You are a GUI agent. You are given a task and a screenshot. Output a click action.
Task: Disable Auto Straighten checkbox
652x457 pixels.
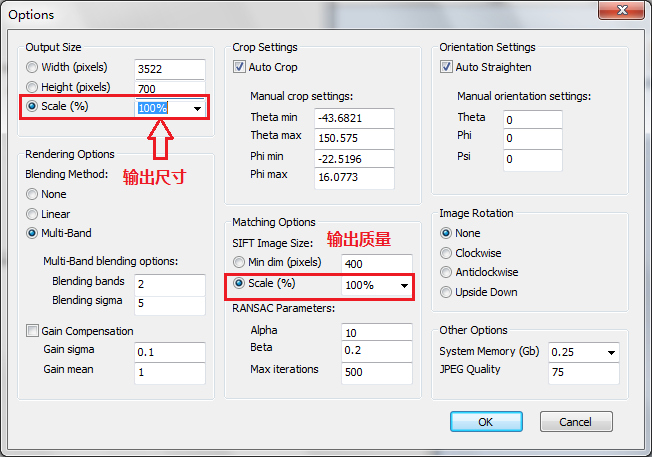(447, 67)
